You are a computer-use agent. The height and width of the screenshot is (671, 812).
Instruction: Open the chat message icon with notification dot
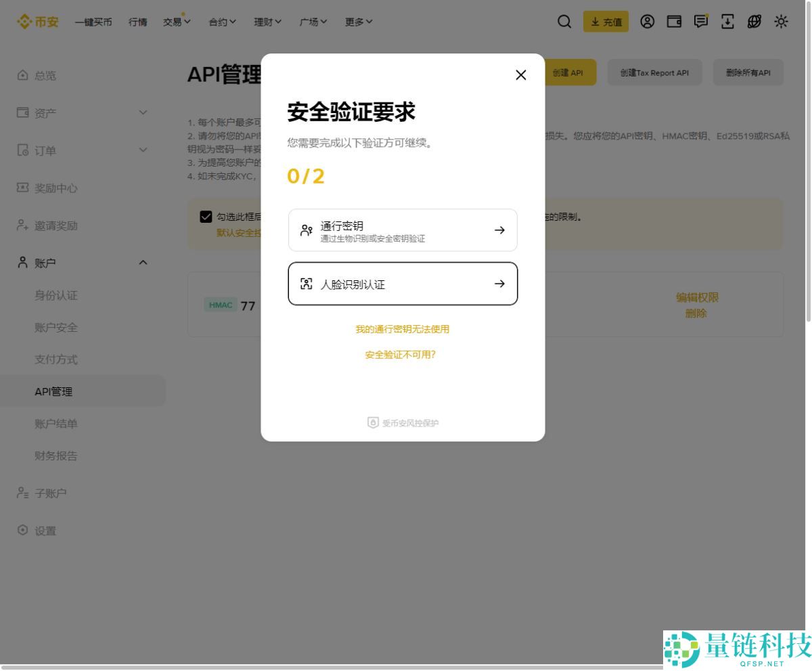(700, 22)
